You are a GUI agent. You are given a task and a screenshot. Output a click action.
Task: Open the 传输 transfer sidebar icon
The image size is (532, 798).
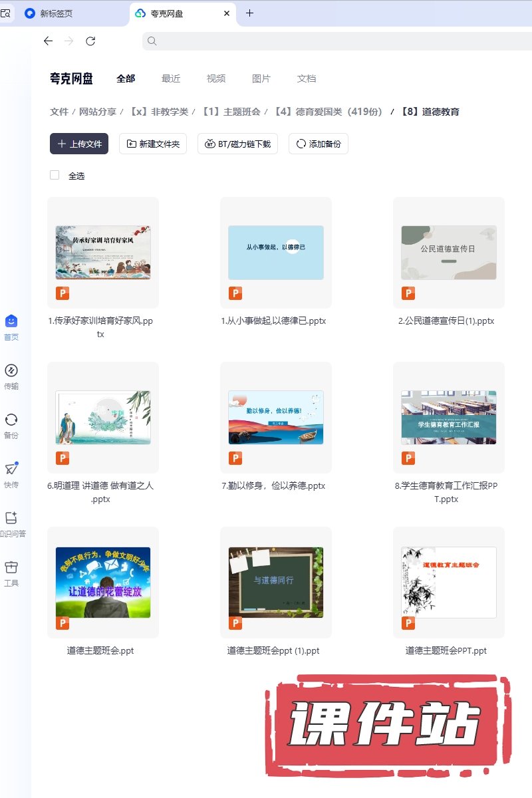pos(11,371)
